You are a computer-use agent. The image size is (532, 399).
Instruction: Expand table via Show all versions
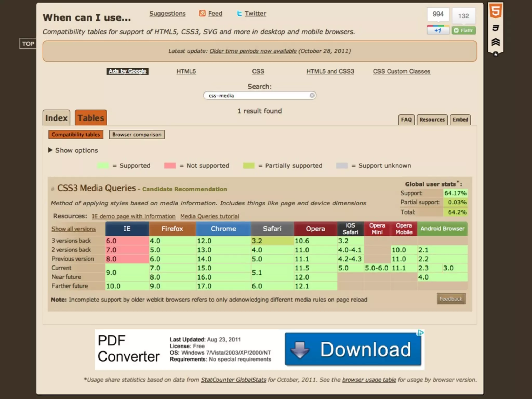[x=74, y=229]
